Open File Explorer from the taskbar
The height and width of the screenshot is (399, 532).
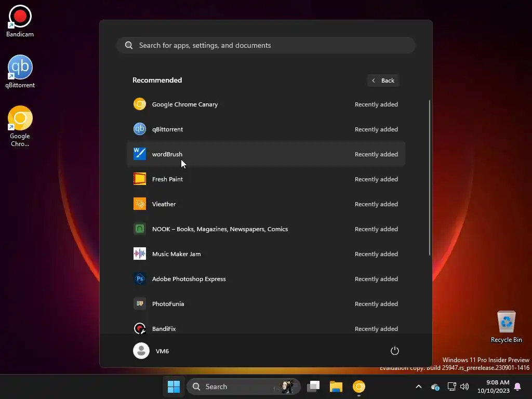point(336,387)
